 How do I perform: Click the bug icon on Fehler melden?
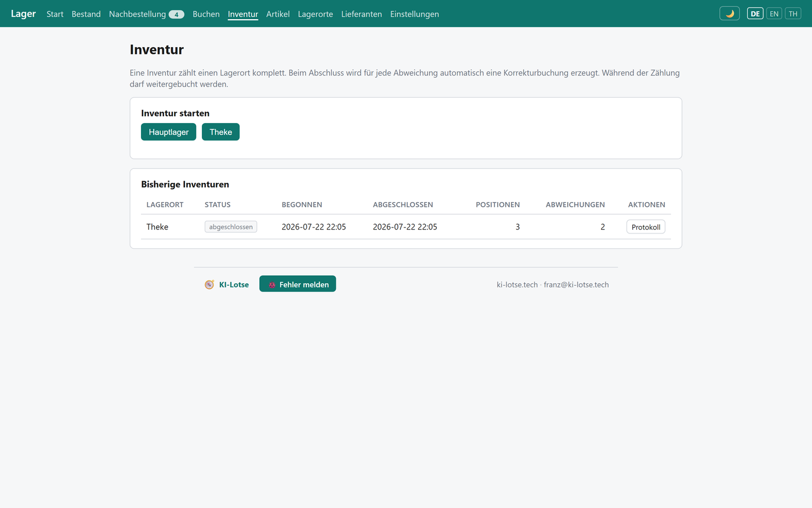tap(271, 284)
